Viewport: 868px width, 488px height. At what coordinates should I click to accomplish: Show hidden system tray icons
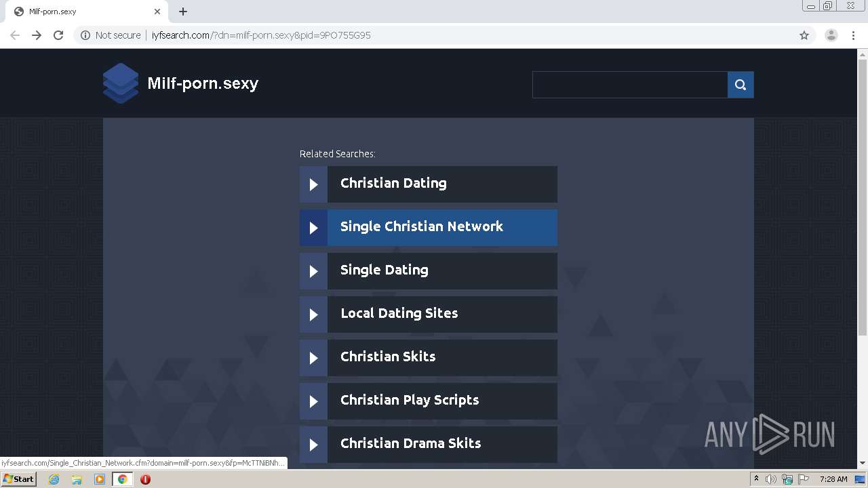tap(756, 479)
